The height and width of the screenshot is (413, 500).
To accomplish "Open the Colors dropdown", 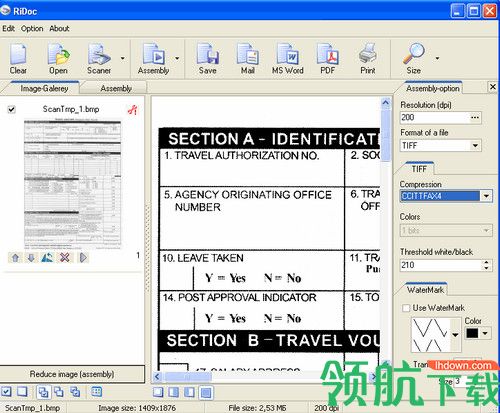I will [486, 230].
